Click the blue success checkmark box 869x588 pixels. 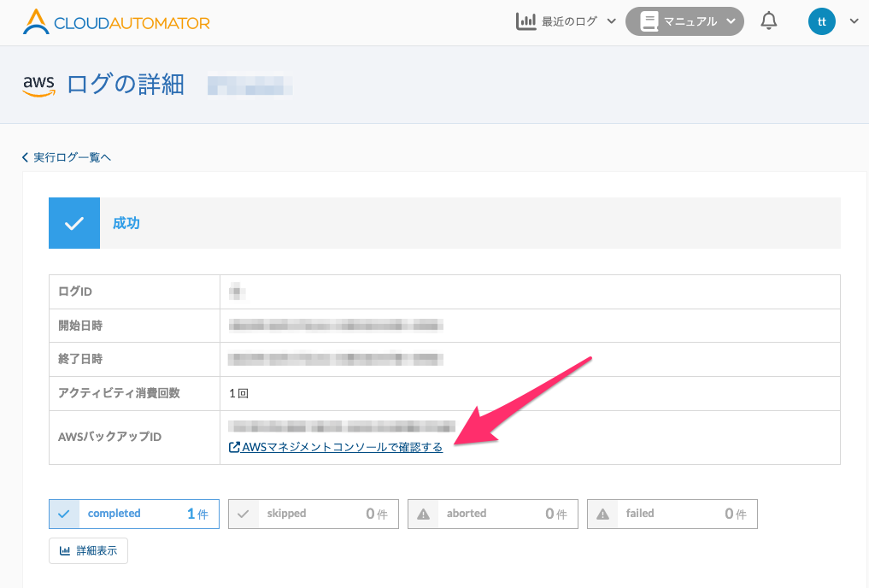pyautogui.click(x=74, y=223)
